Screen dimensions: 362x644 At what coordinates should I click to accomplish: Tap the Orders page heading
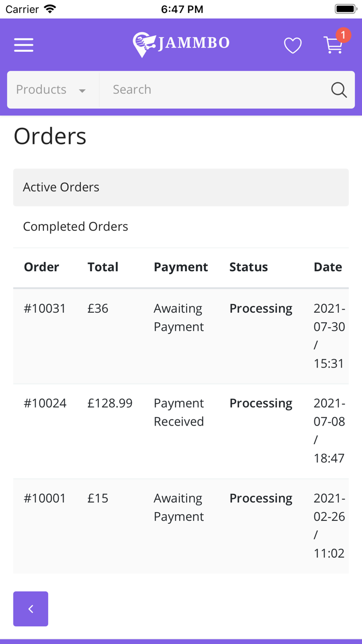[50, 137]
